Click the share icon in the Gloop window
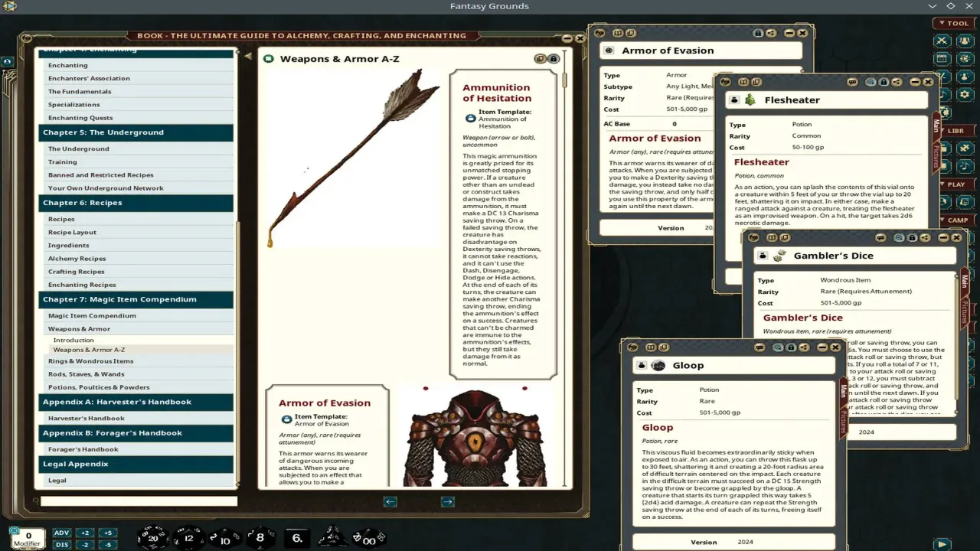 (804, 347)
